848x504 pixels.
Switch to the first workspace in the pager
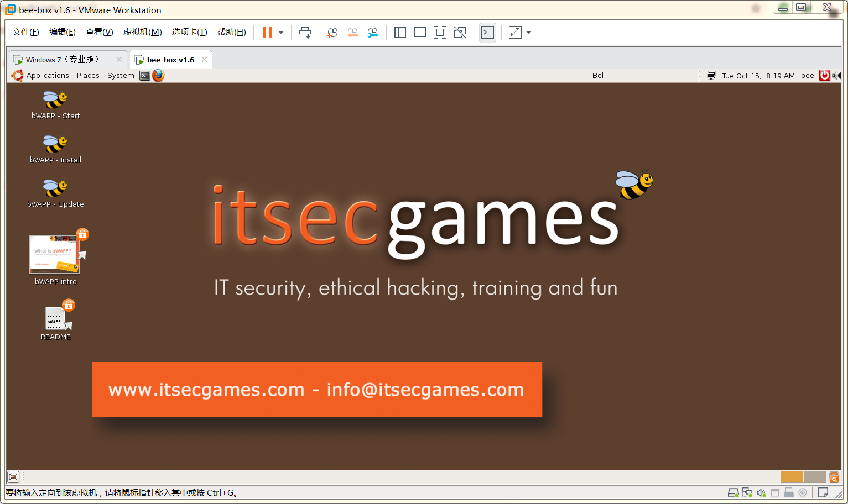coord(792,477)
